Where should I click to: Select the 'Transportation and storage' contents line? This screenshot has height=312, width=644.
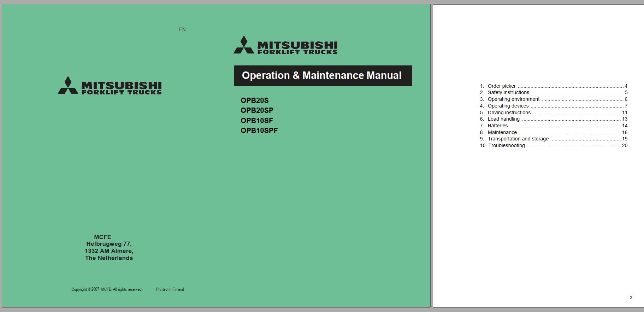tap(554, 139)
